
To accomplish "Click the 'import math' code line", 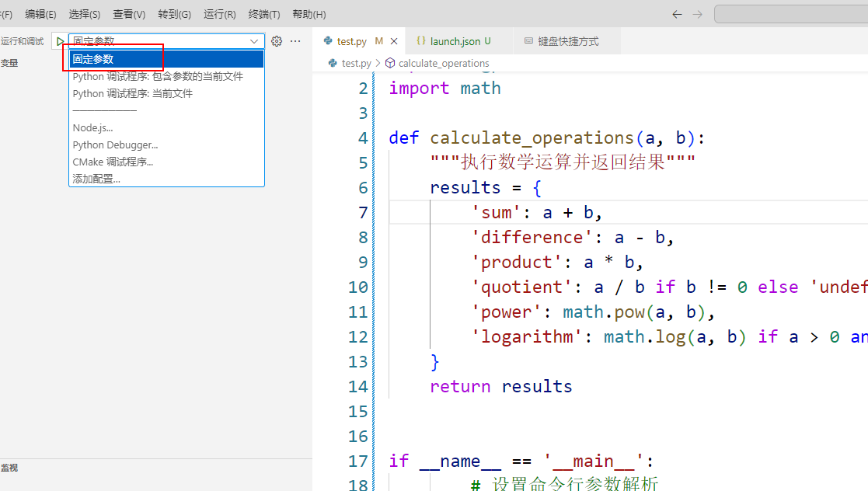I will click(x=444, y=88).
